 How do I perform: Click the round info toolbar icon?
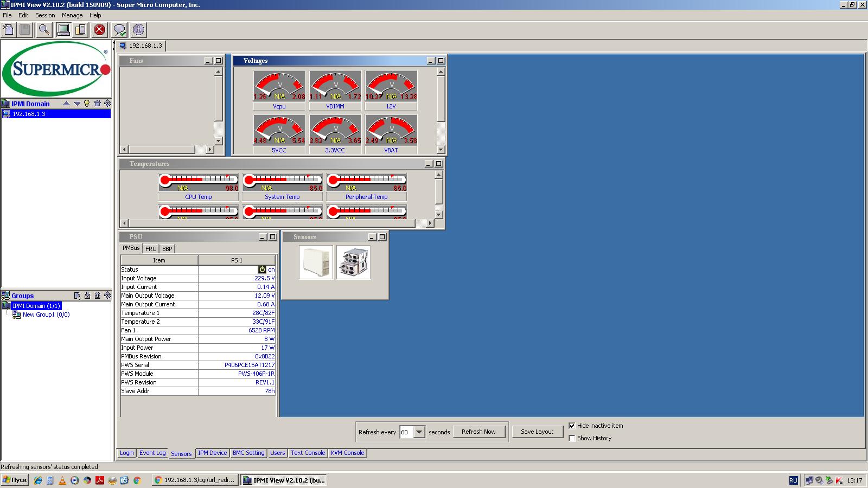pos(139,30)
